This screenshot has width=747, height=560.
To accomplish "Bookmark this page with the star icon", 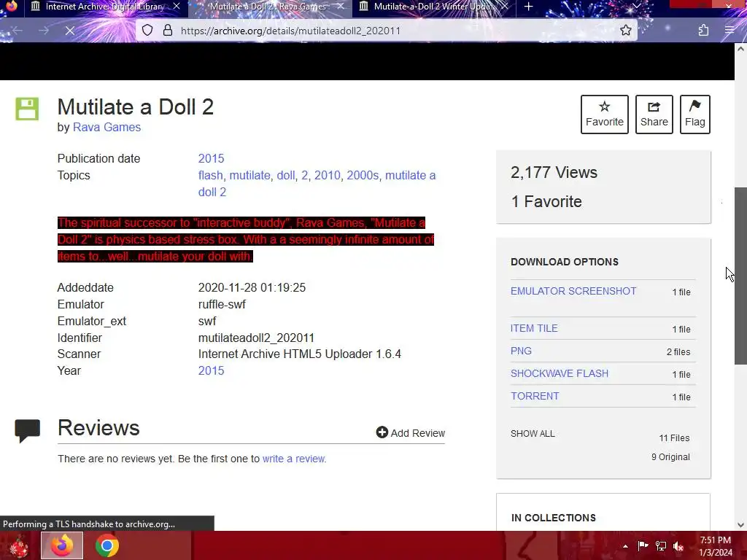I will click(625, 31).
